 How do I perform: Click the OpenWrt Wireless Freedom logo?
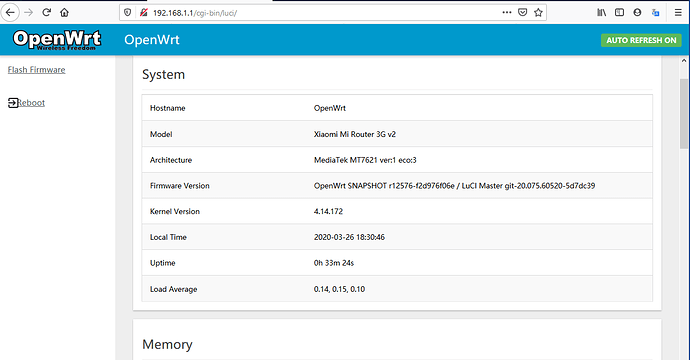[57, 40]
